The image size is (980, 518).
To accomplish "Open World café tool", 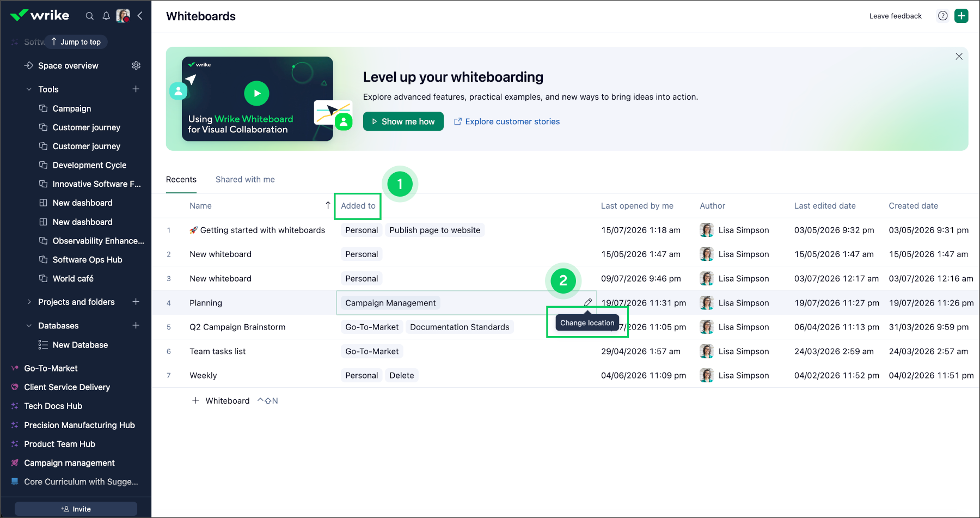I will coord(73,278).
